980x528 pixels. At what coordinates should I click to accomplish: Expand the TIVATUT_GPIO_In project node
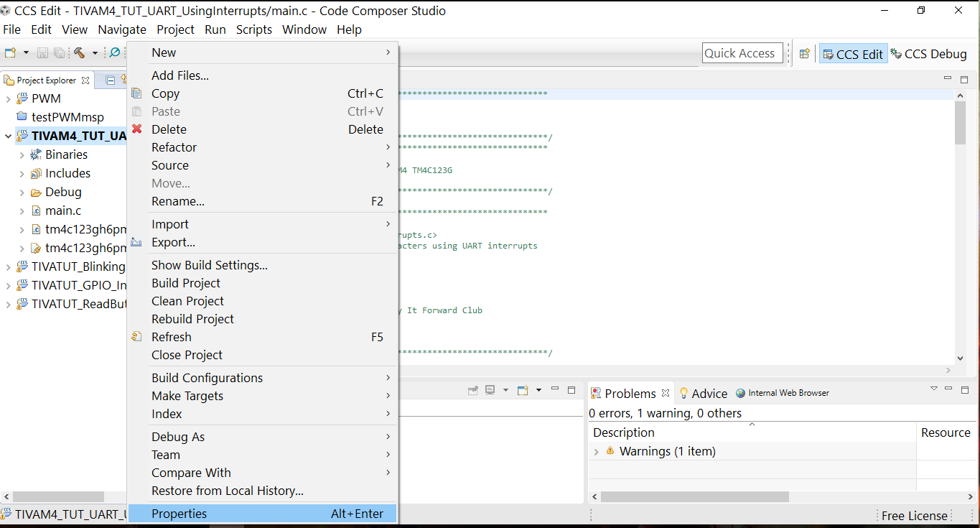coord(8,285)
